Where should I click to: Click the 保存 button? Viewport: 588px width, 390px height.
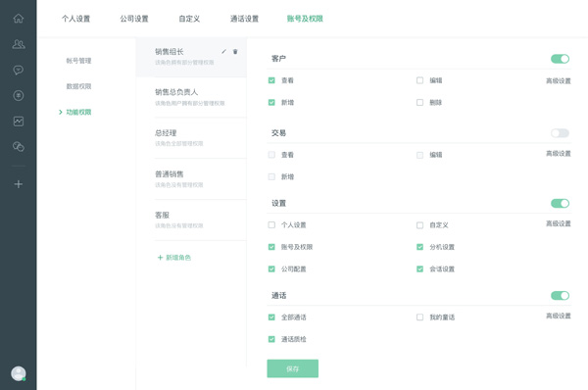292,368
